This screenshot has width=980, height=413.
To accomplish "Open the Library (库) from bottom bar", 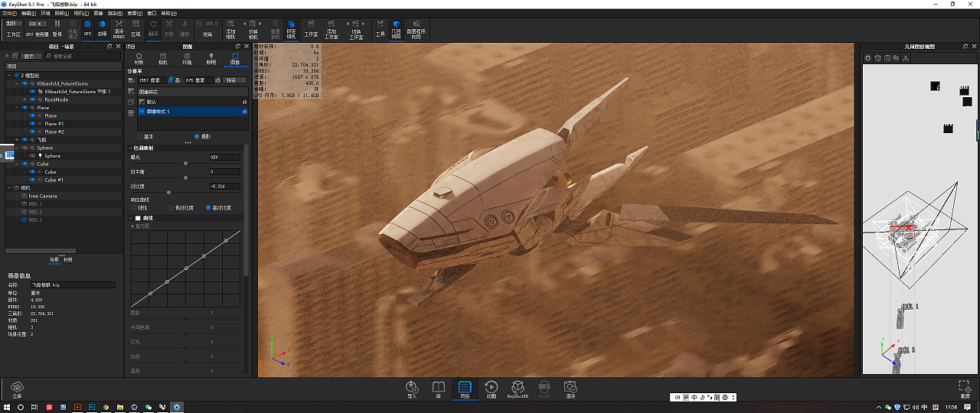I will [x=439, y=390].
